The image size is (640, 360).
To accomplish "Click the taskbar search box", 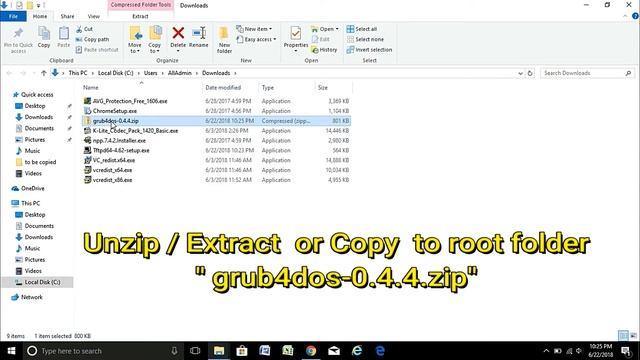I will (x=102, y=351).
